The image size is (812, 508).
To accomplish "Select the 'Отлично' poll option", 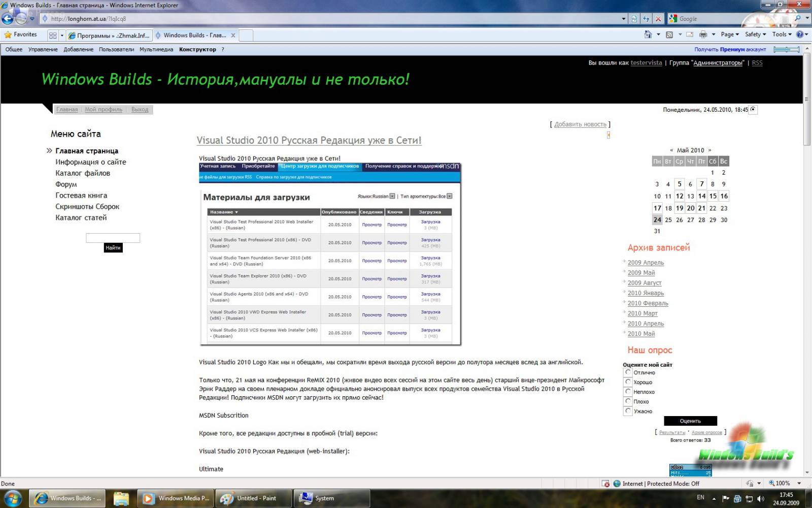I will 628,372.
